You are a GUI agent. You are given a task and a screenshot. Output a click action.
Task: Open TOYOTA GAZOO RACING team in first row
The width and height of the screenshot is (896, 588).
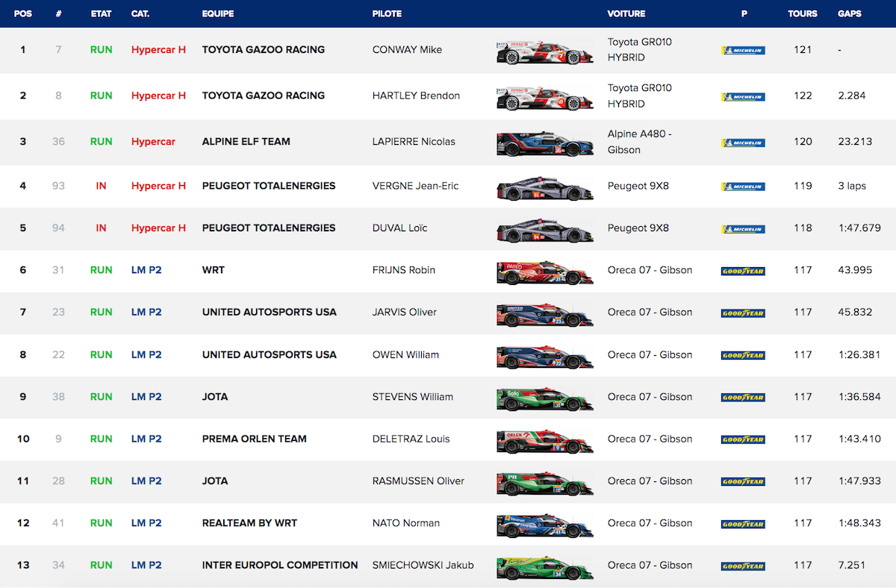(263, 50)
